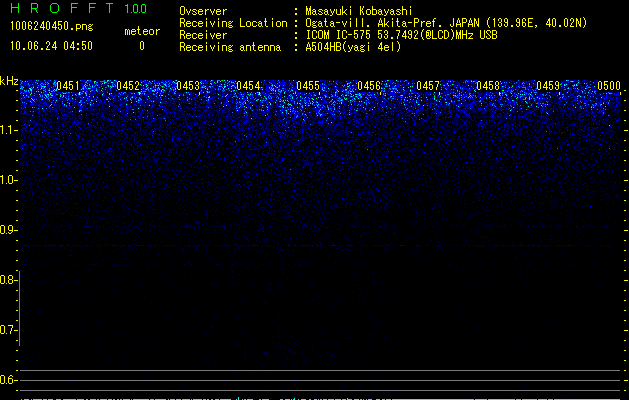Click the 0458 time marker
This screenshot has height=400, width=629.
(x=488, y=86)
